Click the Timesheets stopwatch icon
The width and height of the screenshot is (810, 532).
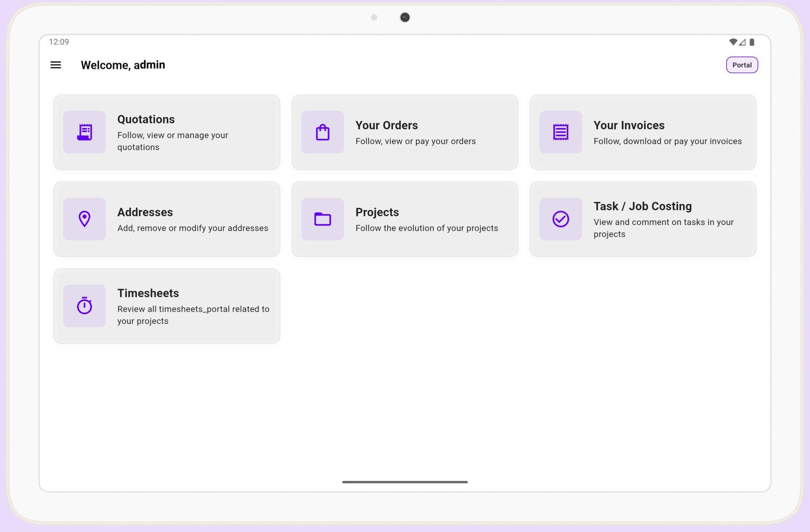pyautogui.click(x=84, y=306)
